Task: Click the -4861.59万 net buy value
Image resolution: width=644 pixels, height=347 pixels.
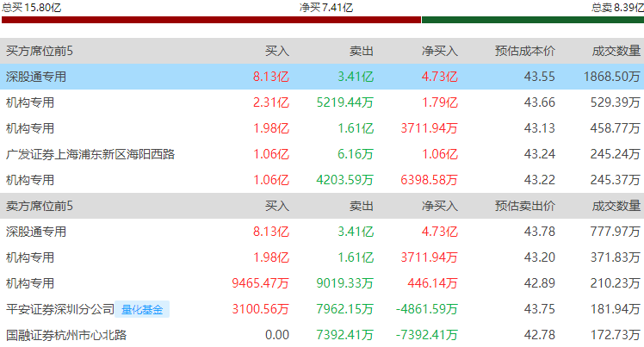Action: point(427,309)
